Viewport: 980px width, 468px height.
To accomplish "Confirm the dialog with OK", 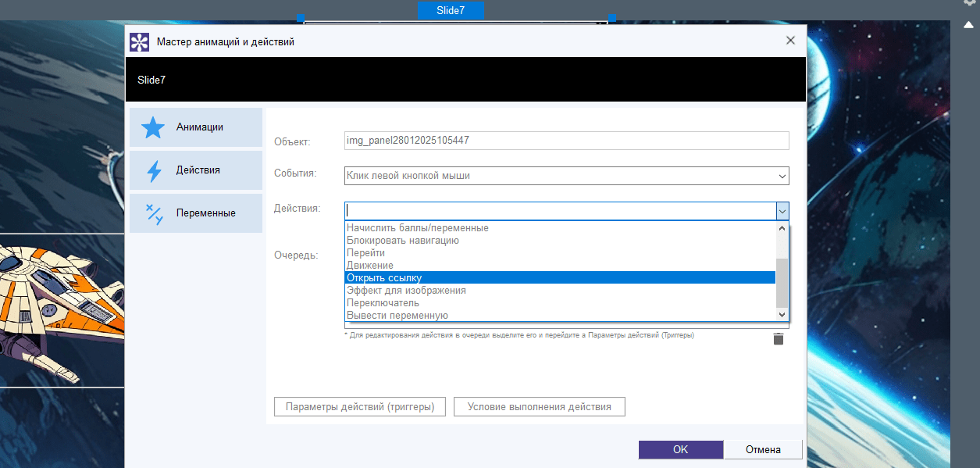I will click(x=681, y=450).
